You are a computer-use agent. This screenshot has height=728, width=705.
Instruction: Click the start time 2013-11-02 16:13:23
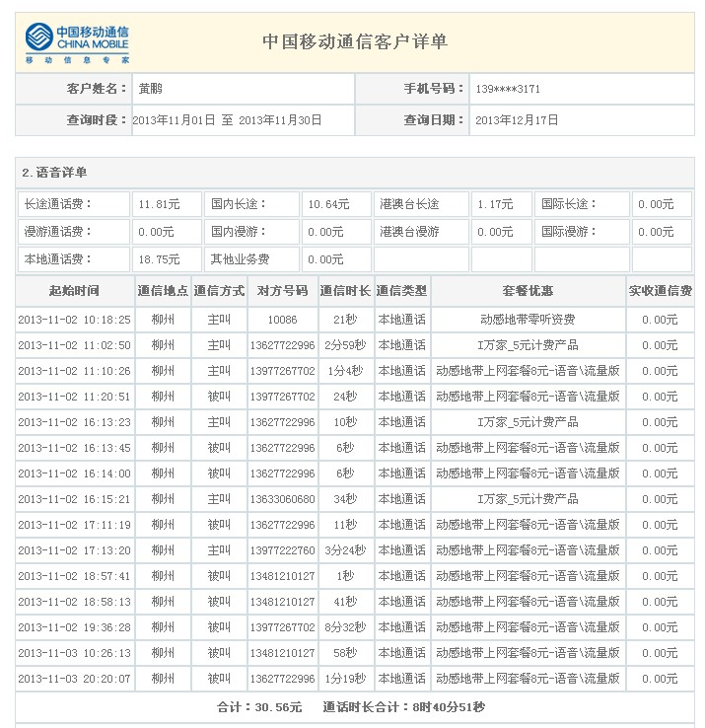pos(74,422)
